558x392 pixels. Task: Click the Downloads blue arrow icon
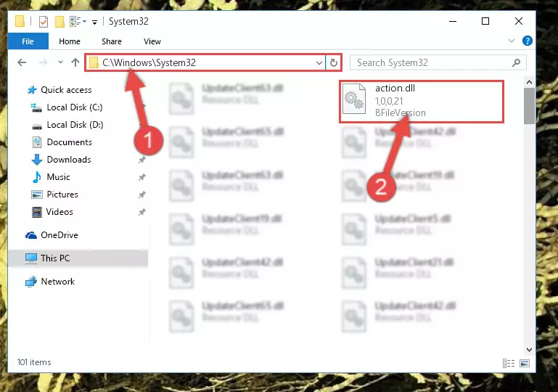(37, 160)
